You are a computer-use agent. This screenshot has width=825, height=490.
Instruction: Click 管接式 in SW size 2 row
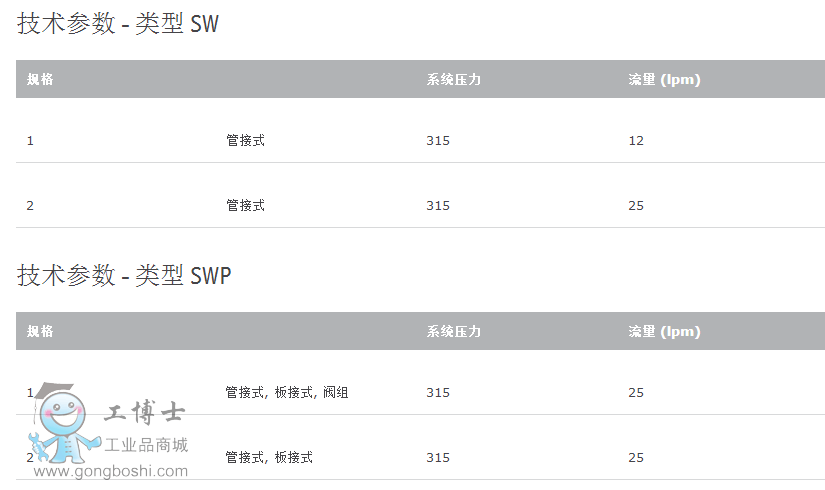click(245, 205)
